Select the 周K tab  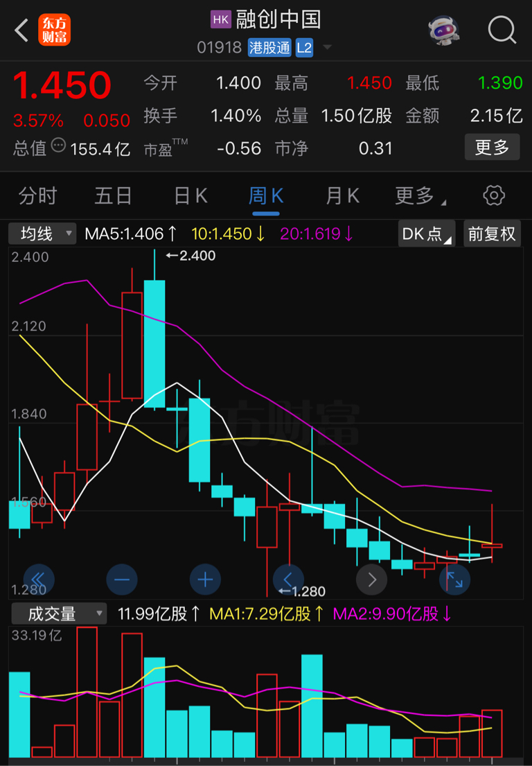click(x=266, y=196)
